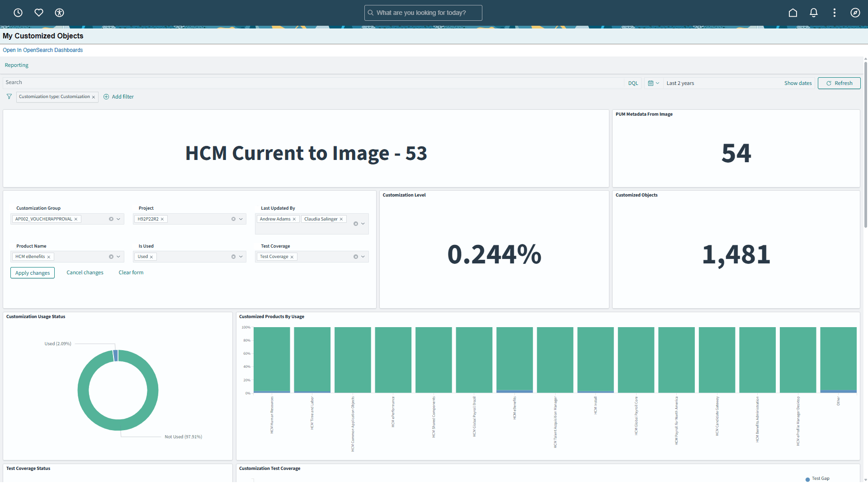Click the 54 PUM Metadata value

pos(736,153)
